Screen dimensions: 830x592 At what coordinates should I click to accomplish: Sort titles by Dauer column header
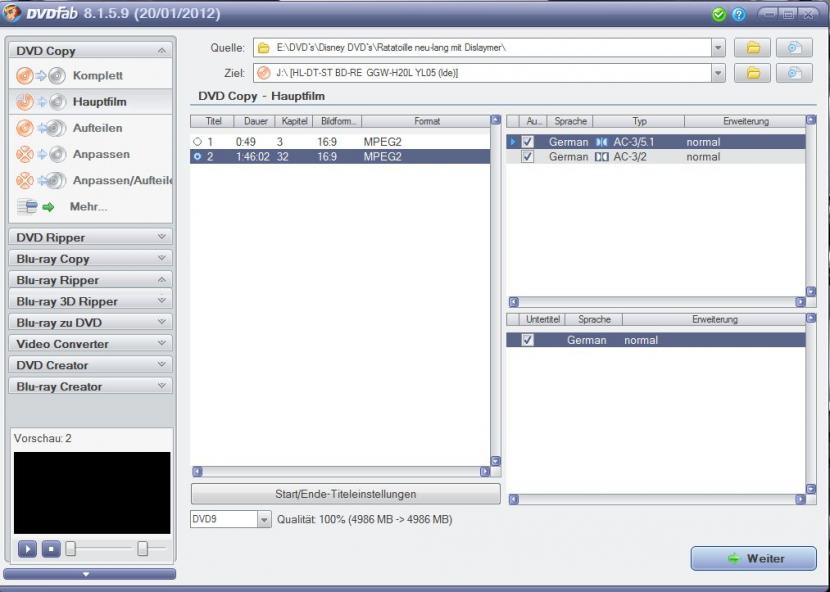pyautogui.click(x=255, y=121)
